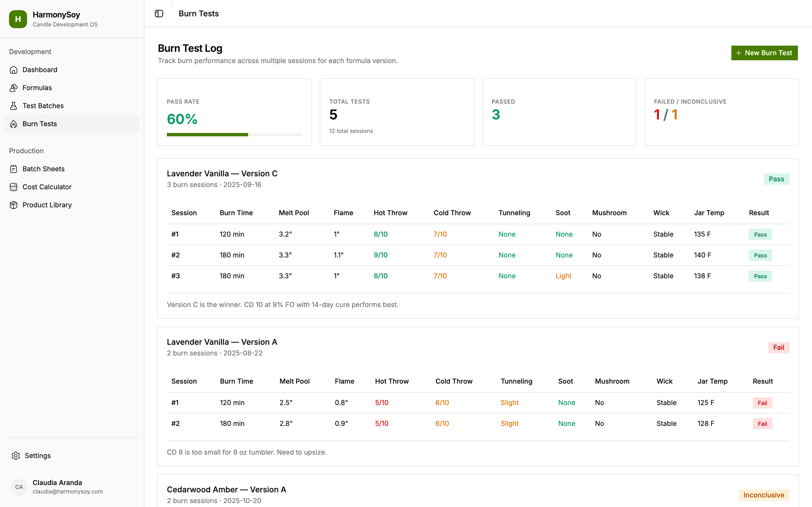The height and width of the screenshot is (507, 812).
Task: Click the Batch Sheets icon
Action: (x=14, y=169)
